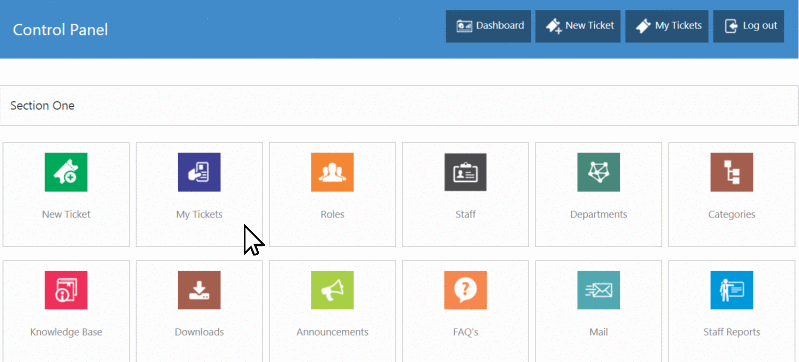The width and height of the screenshot is (799, 362).
Task: Open the purple My Tickets tile icon
Action: [199, 172]
